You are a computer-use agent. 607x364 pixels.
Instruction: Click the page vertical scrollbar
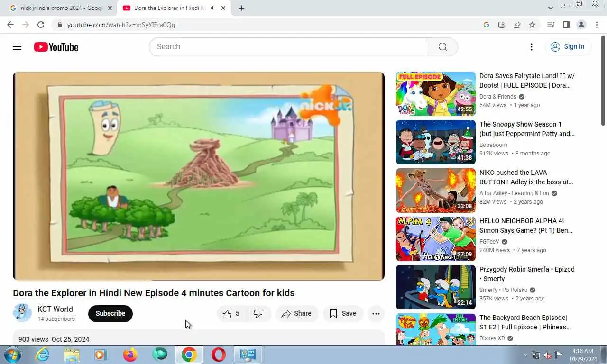pos(603,81)
